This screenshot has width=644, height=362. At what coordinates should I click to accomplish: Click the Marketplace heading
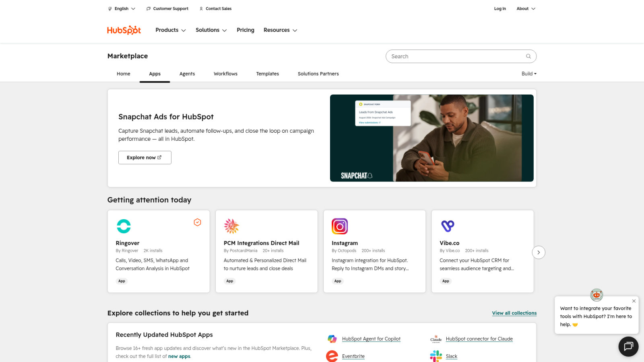pos(128,56)
